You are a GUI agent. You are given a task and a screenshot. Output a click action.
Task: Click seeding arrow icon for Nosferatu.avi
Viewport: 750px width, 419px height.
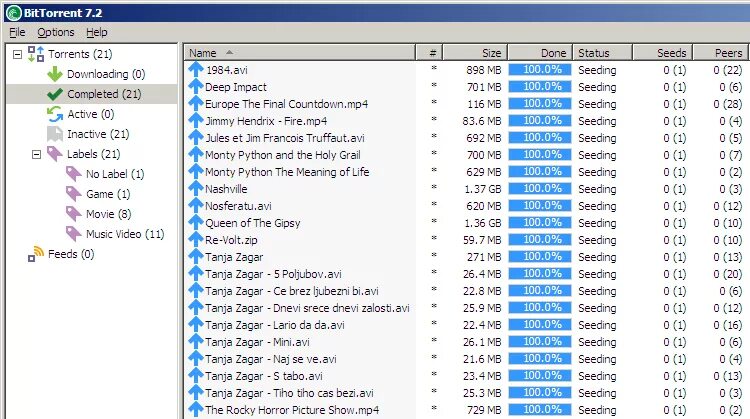point(196,206)
